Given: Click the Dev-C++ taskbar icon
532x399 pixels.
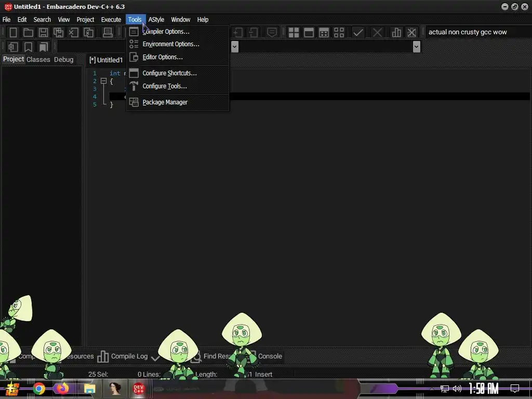Looking at the screenshot, I should 138,389.
